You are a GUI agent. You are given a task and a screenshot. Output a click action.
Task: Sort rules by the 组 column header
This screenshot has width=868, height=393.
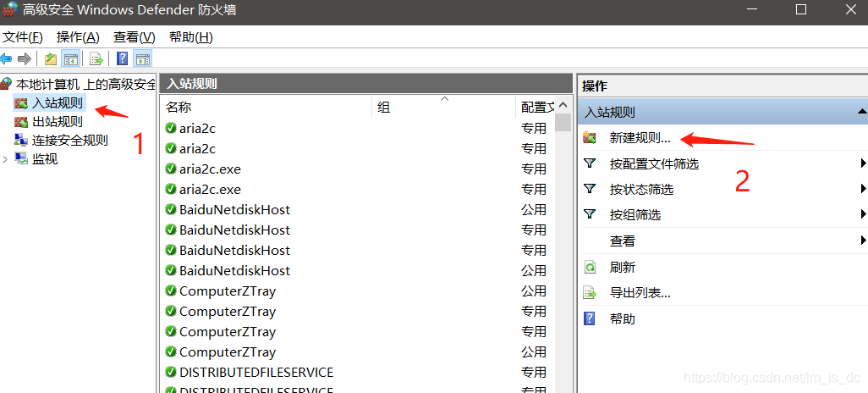(444, 107)
